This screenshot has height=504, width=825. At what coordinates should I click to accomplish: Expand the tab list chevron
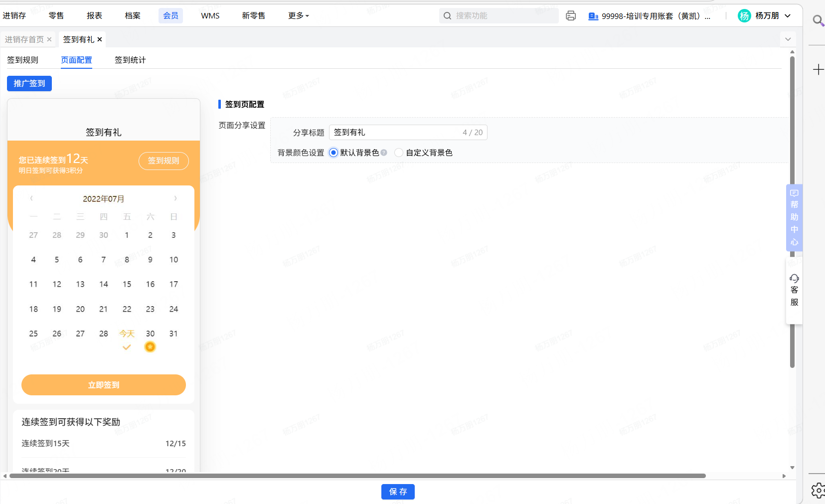[788, 39]
